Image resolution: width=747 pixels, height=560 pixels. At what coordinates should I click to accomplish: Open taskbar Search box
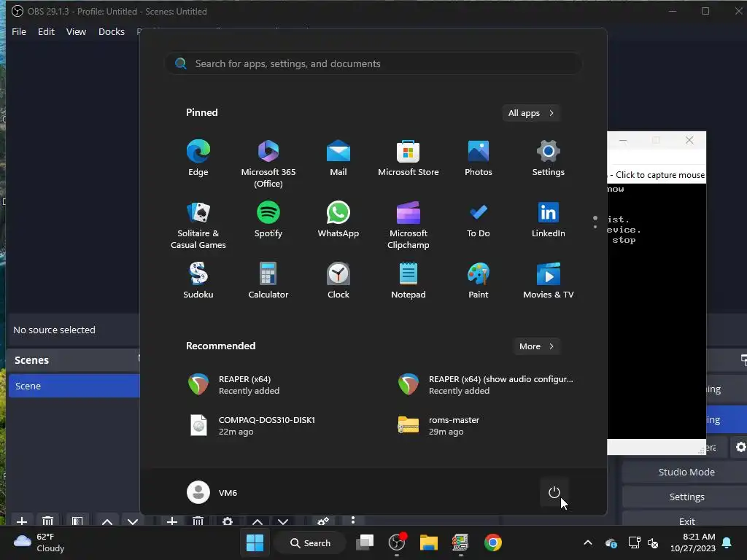(x=311, y=542)
